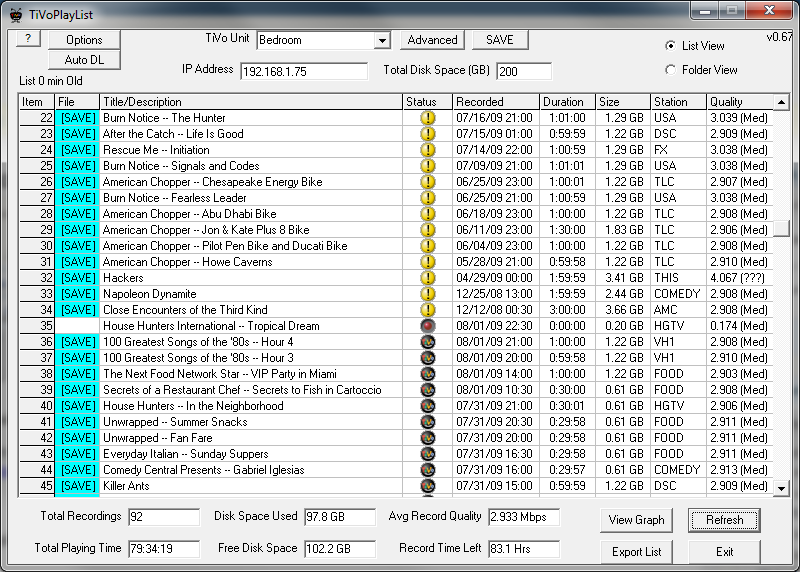Viewport: 802px width, 574px height.
Task: Sort by the Recorded column header
Action: coord(496,102)
